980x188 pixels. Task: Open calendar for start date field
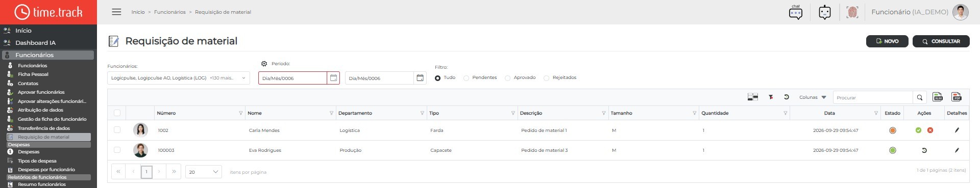[x=333, y=78]
